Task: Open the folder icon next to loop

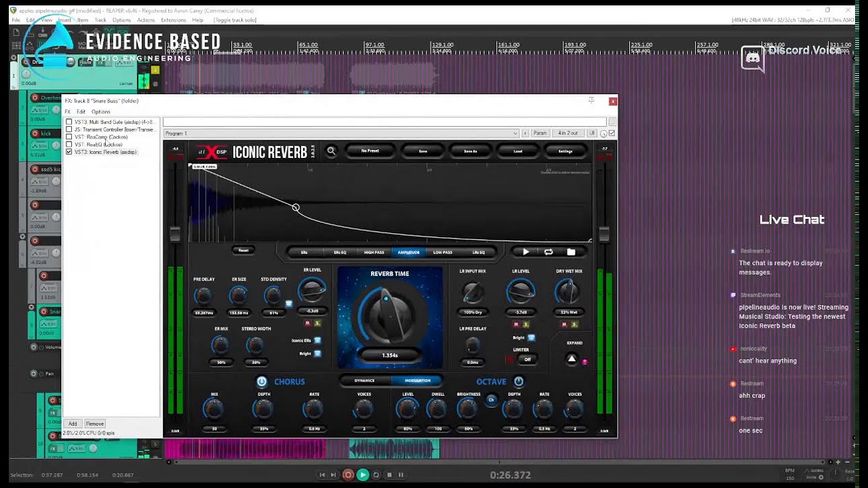Action: coord(571,251)
